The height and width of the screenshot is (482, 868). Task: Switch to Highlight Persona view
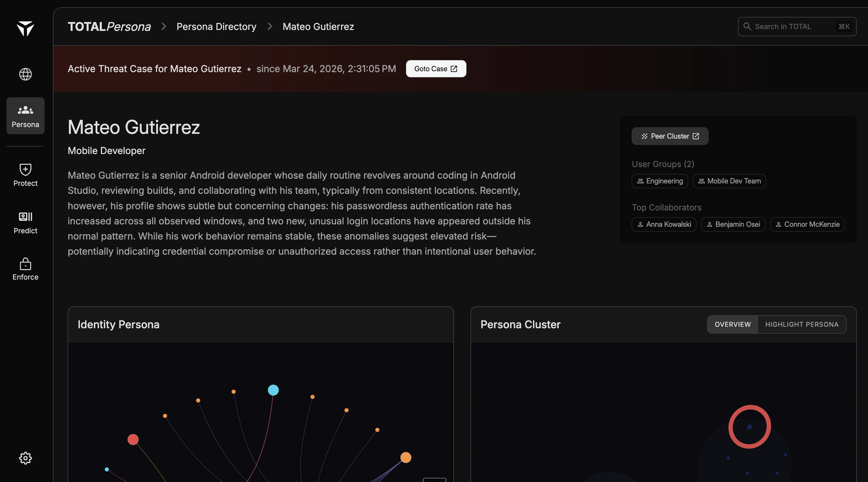[x=802, y=324]
